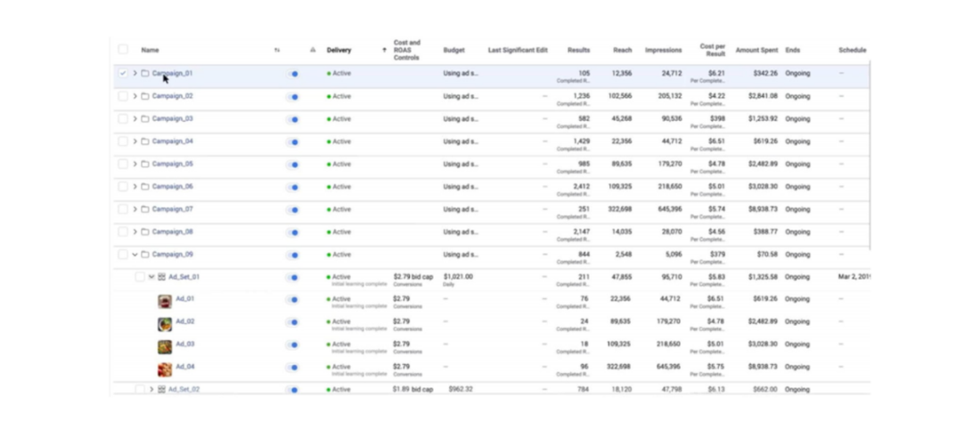980x445 pixels.
Task: Open the Ad_Set_01 link
Action: 184,277
